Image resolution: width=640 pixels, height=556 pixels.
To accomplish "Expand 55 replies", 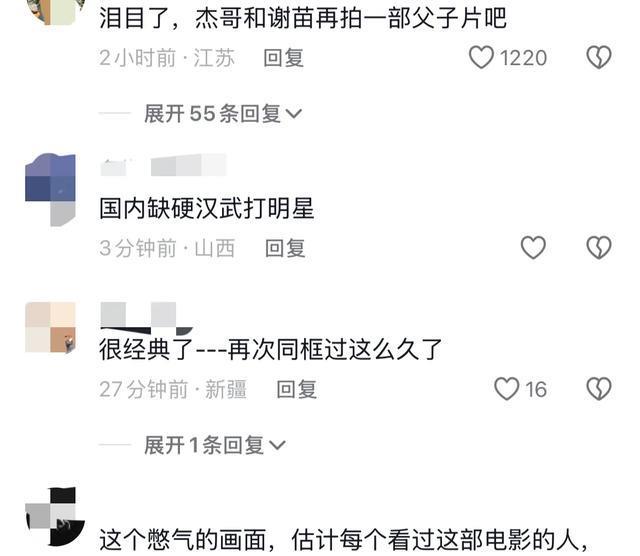I will (223, 113).
